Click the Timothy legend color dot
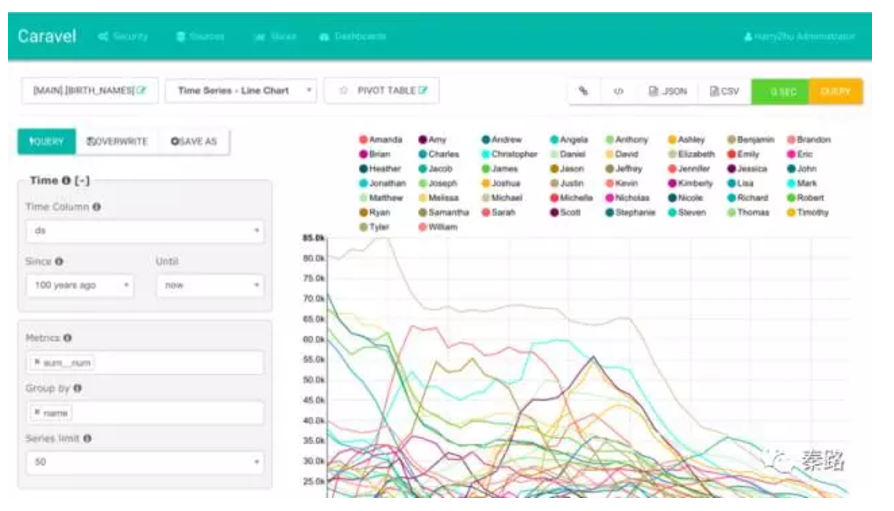 pyautogui.click(x=791, y=213)
